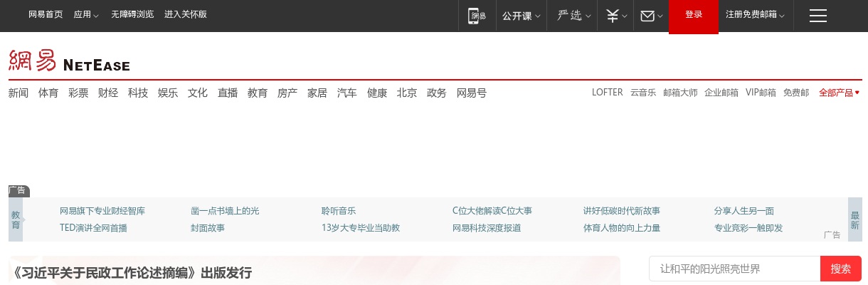Open the 文化 channel
The image size is (868, 285).
(x=198, y=93)
